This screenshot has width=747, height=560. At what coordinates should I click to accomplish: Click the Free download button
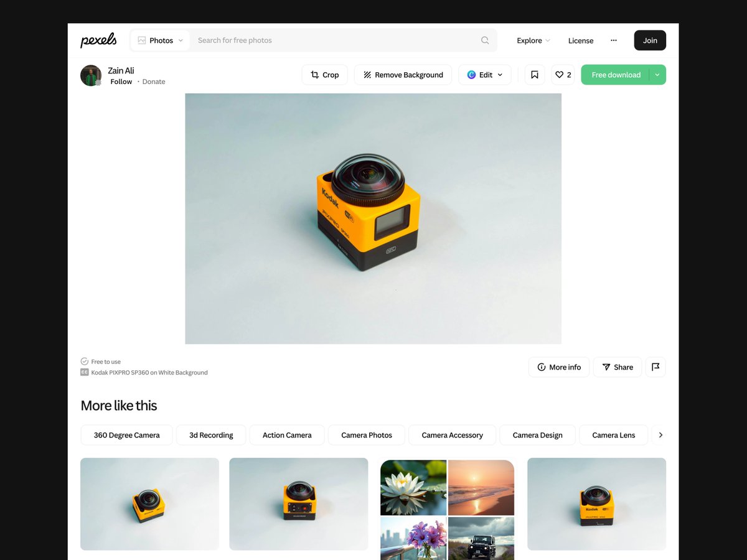616,75
